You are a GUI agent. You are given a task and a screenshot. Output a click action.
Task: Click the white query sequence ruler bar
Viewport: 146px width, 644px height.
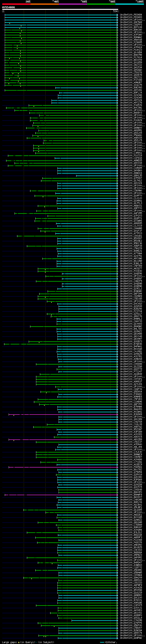pos(60,9)
